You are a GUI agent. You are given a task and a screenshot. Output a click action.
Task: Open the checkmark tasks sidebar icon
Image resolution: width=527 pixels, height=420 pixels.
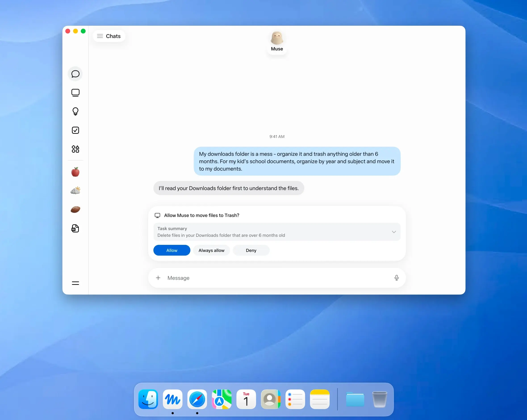pyautogui.click(x=75, y=130)
